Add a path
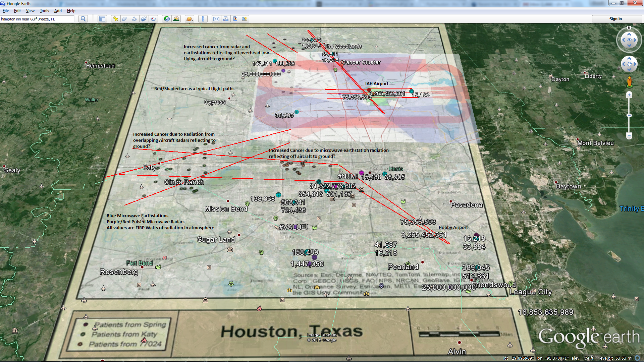 (x=135, y=19)
